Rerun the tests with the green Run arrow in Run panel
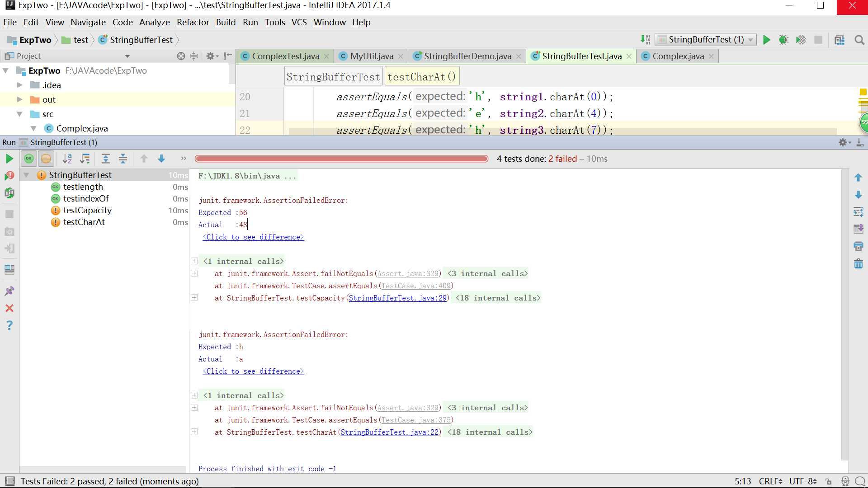The width and height of the screenshot is (868, 488). point(9,159)
